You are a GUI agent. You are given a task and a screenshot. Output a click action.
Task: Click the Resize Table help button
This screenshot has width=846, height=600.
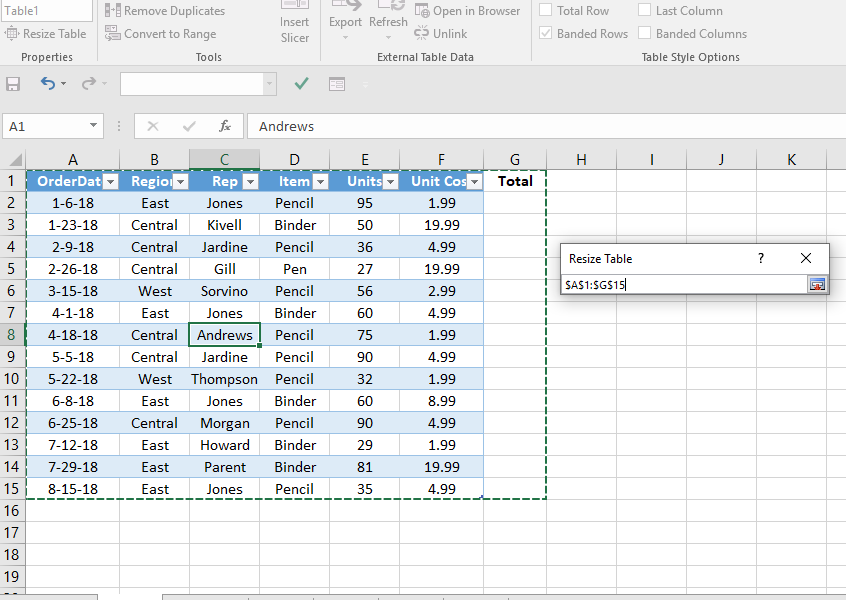(x=761, y=258)
